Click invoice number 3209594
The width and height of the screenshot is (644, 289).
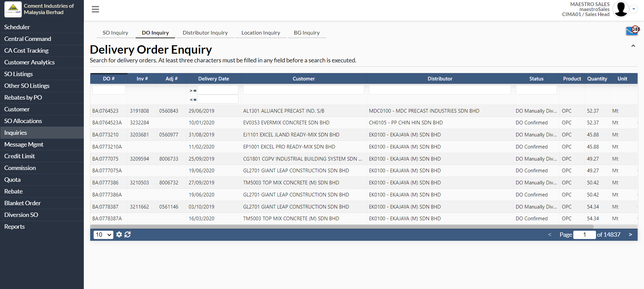[140, 159]
